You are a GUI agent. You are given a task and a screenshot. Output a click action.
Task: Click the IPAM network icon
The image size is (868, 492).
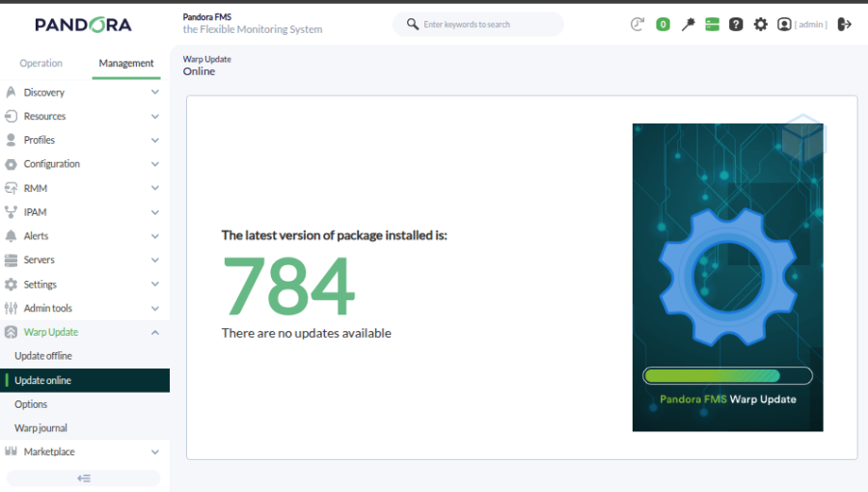click(x=11, y=212)
